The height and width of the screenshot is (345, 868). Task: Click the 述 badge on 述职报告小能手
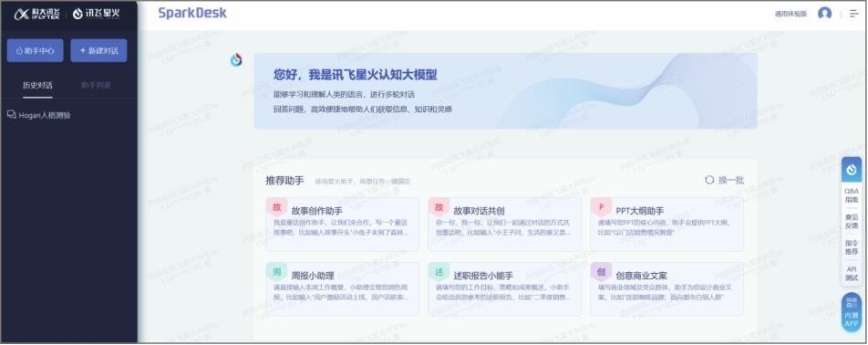coord(439,272)
